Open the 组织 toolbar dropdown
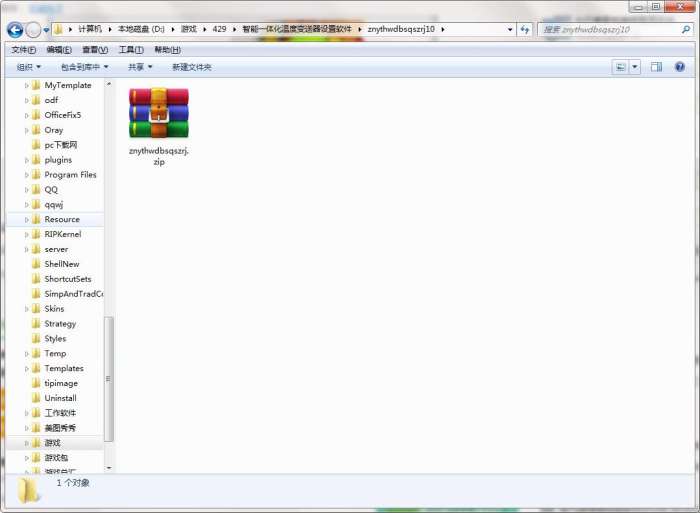 [x=29, y=67]
